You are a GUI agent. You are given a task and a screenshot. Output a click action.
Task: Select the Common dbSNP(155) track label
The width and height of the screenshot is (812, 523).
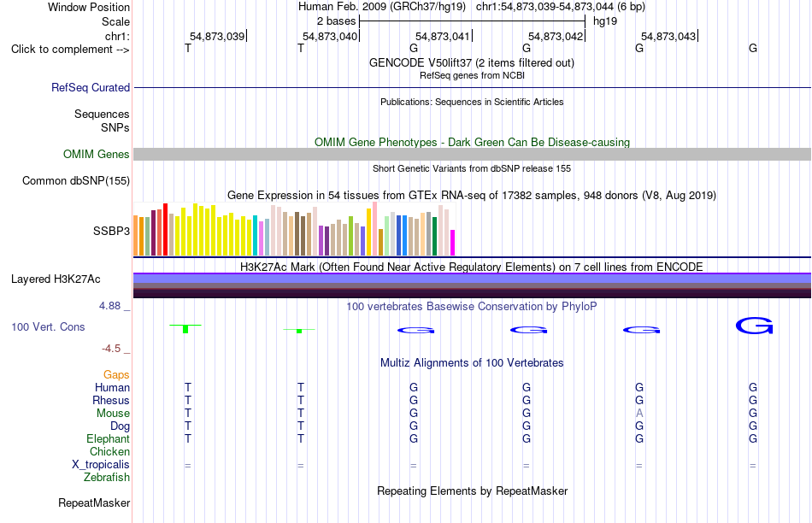click(x=75, y=180)
